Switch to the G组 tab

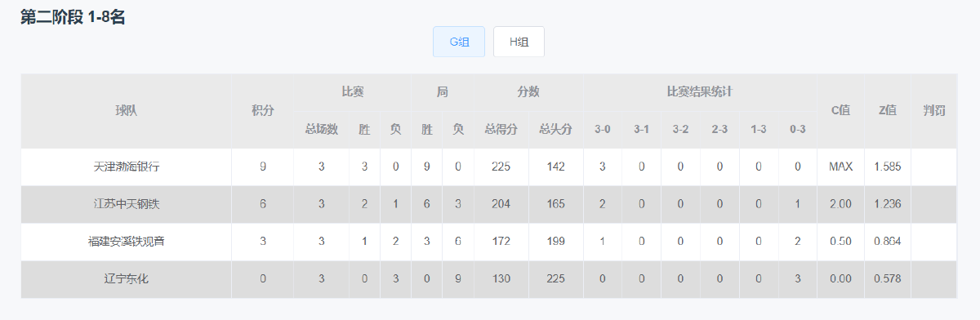(459, 42)
